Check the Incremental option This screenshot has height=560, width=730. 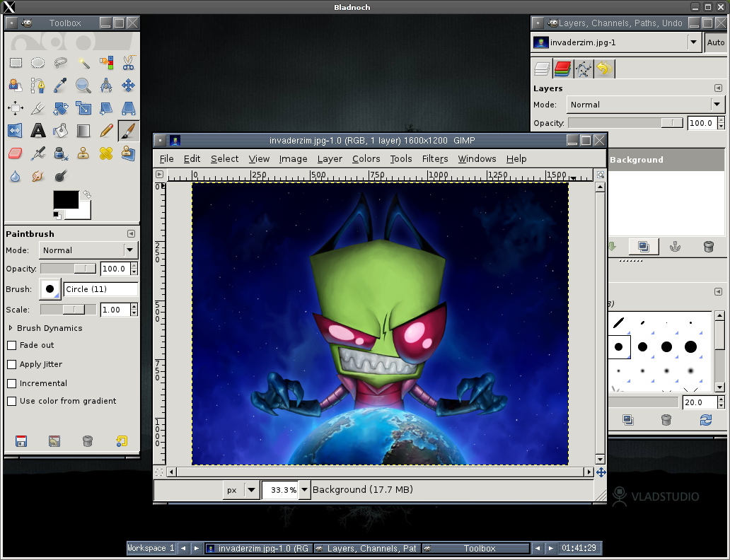11,384
